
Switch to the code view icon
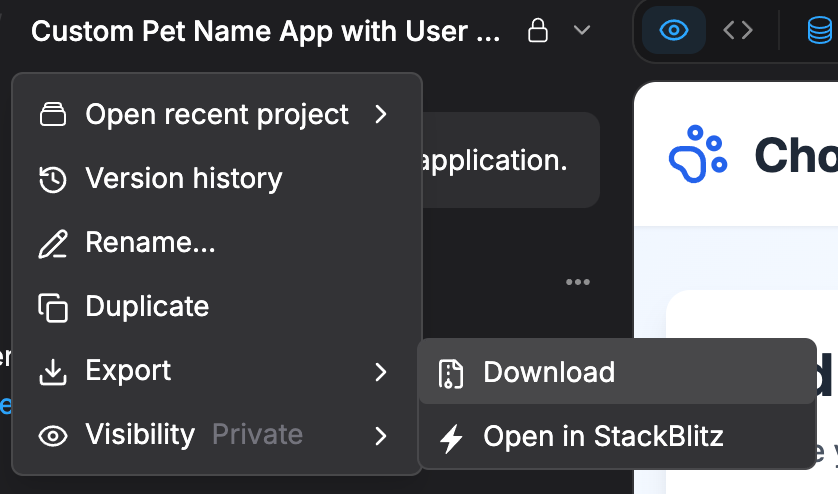click(x=738, y=30)
